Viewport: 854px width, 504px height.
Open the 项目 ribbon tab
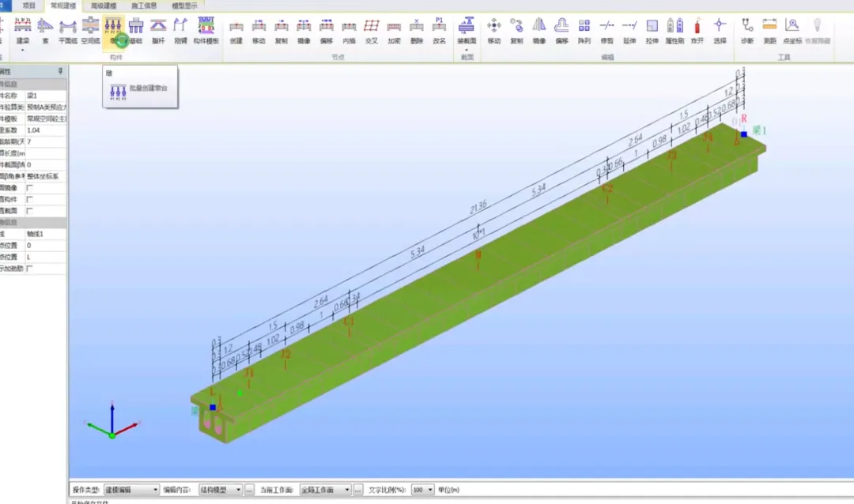click(x=29, y=6)
